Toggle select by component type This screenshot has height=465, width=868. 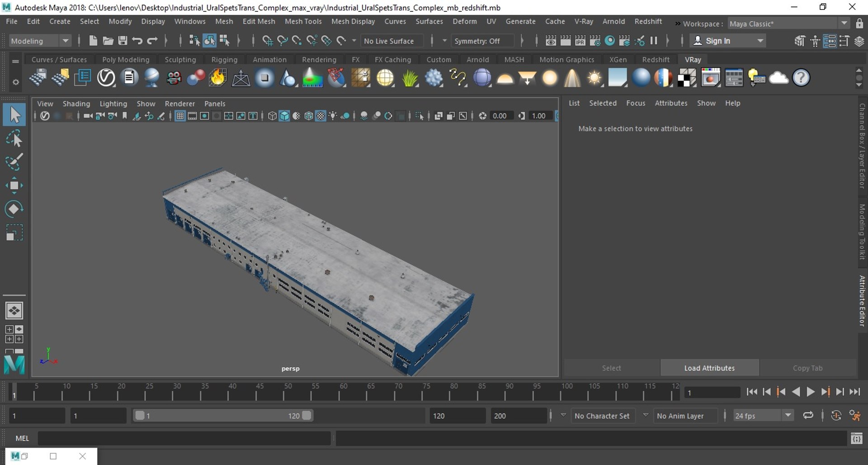tap(225, 41)
